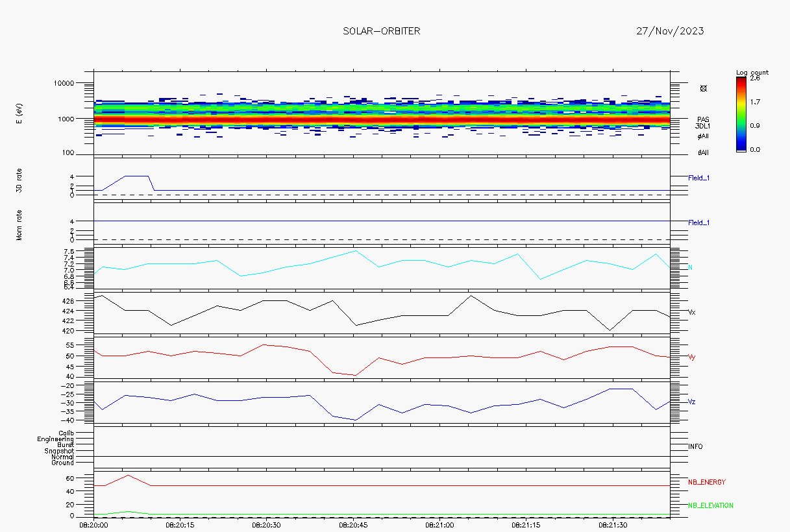Click the 08:20:15 time axis label

[180, 524]
